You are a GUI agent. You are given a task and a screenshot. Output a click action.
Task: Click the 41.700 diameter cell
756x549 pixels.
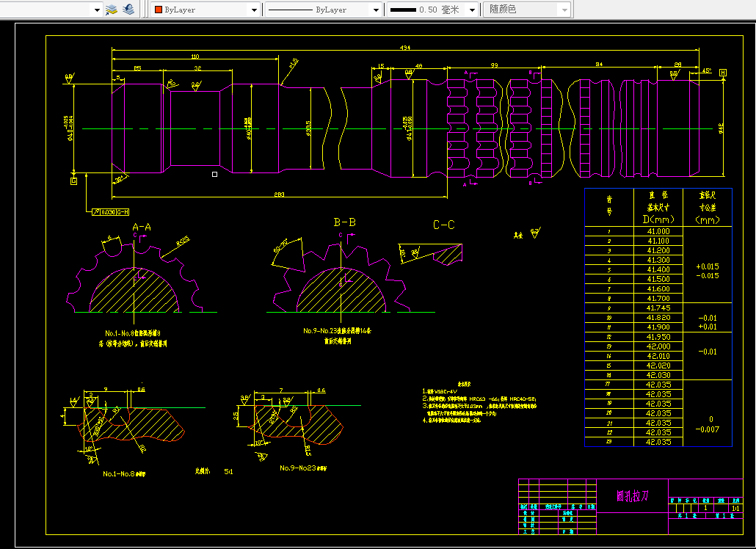click(658, 299)
